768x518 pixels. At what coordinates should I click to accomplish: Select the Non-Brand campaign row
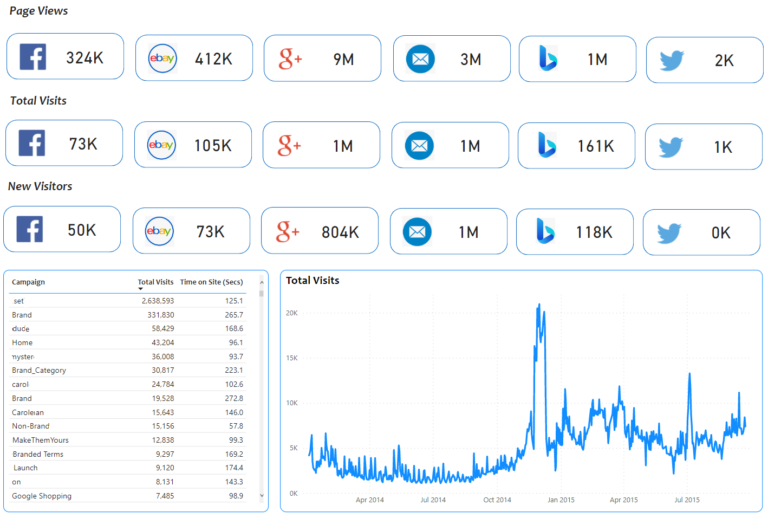pos(127,426)
